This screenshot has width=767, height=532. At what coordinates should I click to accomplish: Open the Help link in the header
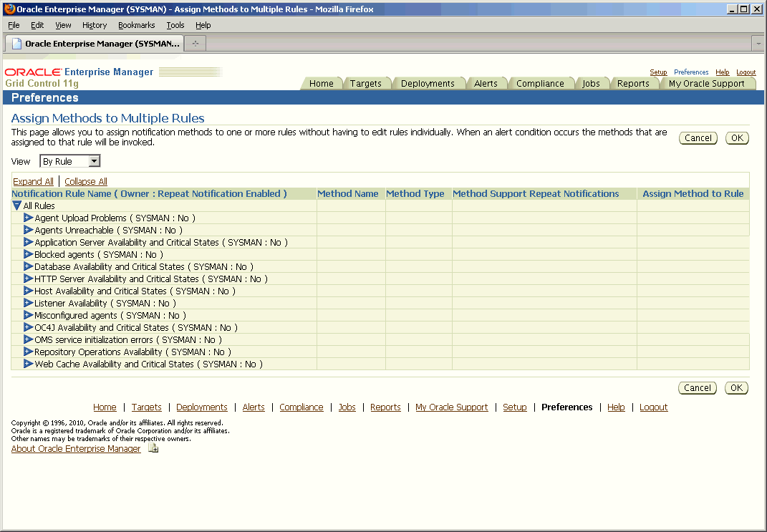coord(722,72)
